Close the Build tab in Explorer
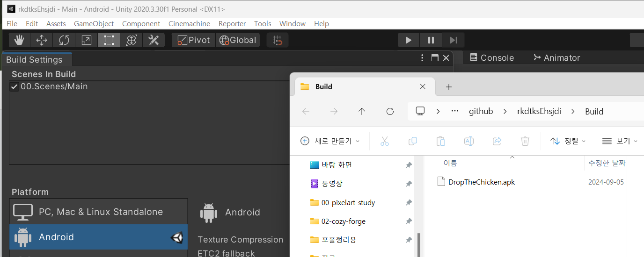Screen dimensions: 644x257 pos(423,86)
